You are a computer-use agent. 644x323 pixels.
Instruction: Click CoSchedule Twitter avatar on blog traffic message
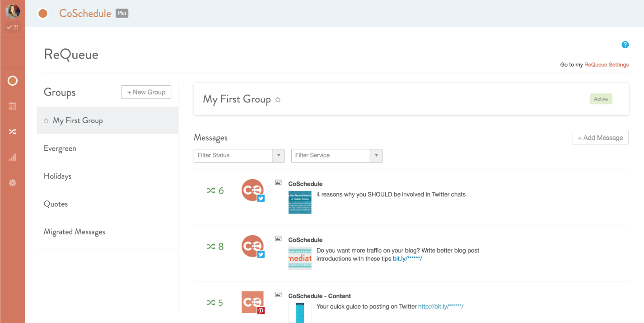[x=252, y=246]
